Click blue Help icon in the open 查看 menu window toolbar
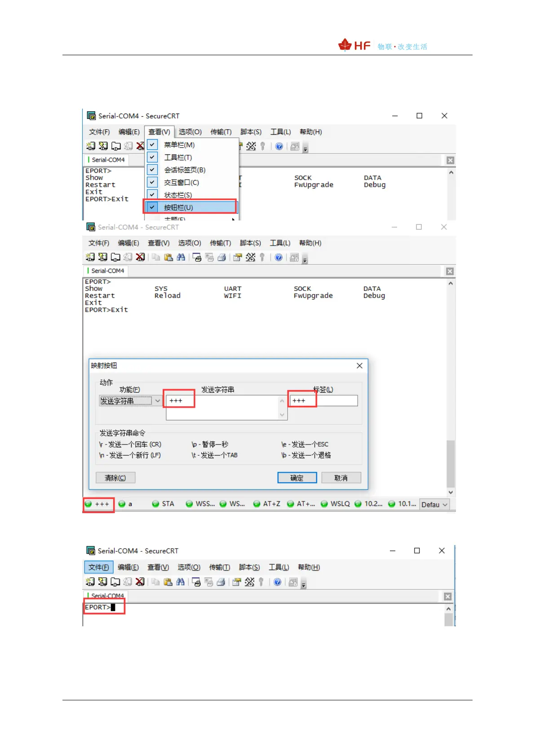The height and width of the screenshot is (756, 535). 279,146
